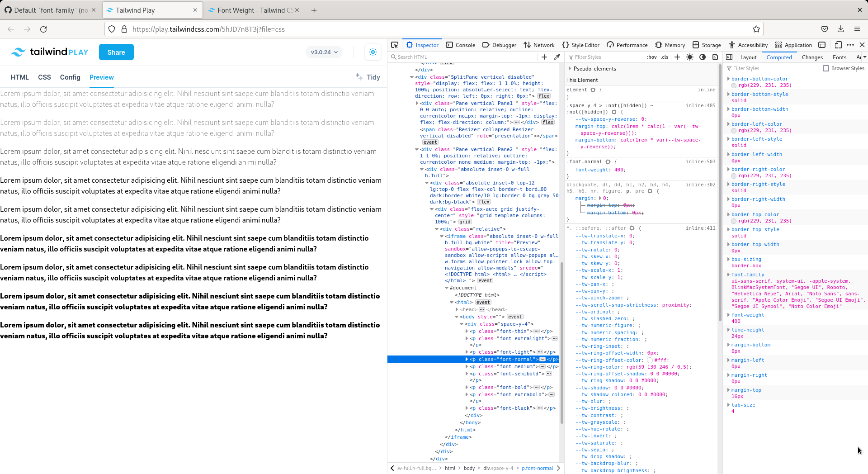Toggle the .cls class editor
This screenshot has height=474, width=868.
point(665,57)
